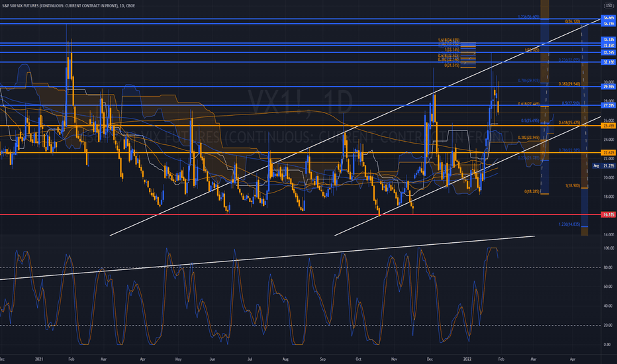The image size is (617, 364).
Task: Select the blue 27.595 price label
Action: pyautogui.click(x=609, y=105)
